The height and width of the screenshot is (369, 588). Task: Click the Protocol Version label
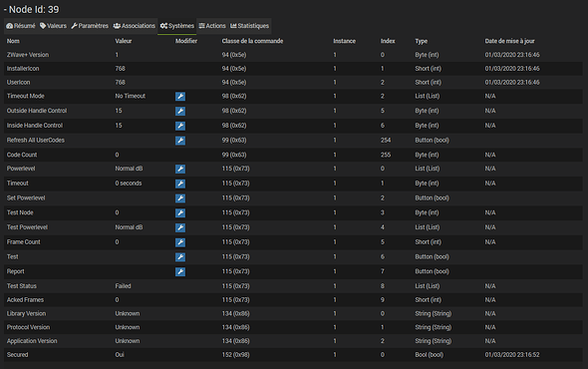pyautogui.click(x=28, y=327)
